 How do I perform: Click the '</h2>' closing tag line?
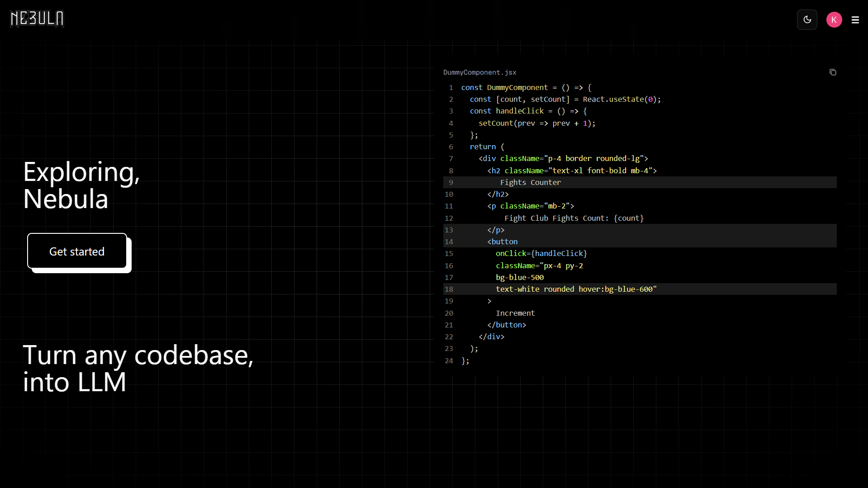[x=640, y=194]
